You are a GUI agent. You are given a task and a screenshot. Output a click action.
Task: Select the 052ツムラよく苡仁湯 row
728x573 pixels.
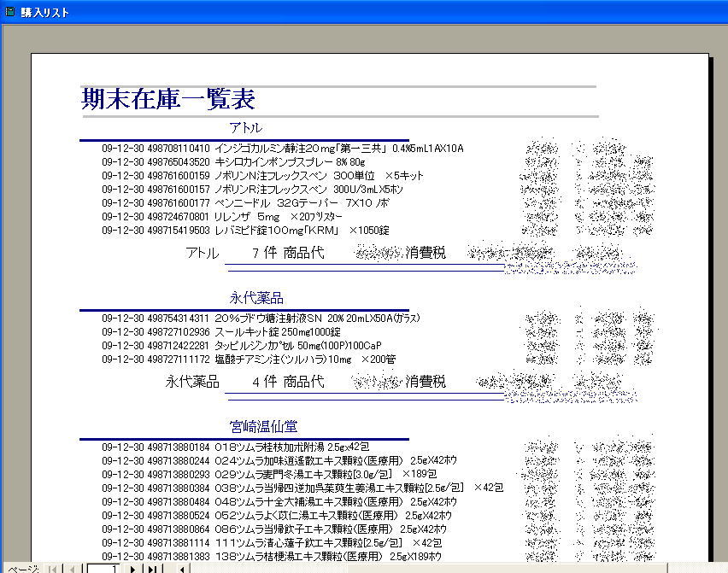(x=277, y=516)
